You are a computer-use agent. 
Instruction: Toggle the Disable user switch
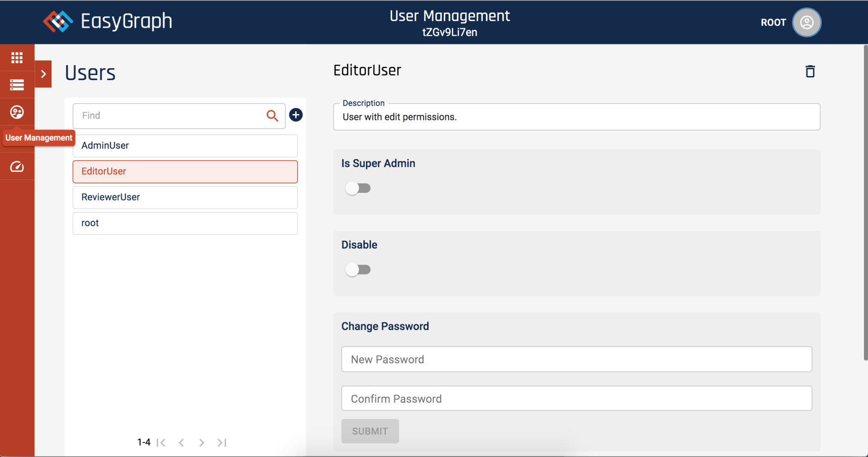point(358,270)
